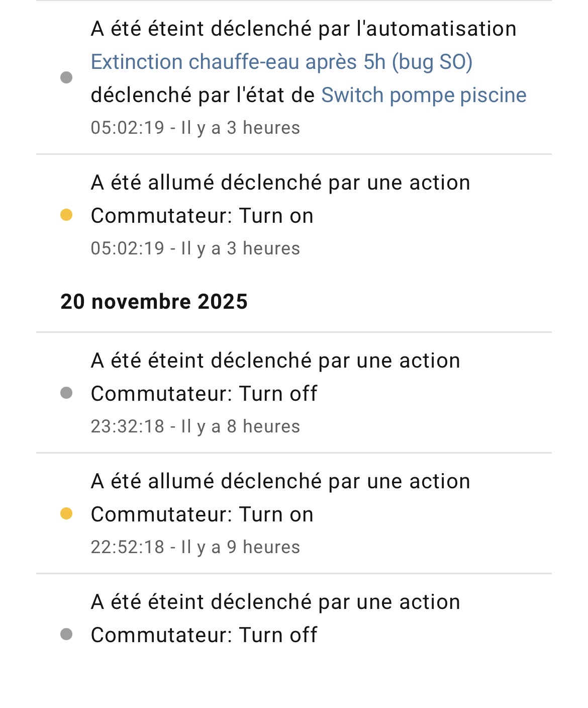Click grey status dot of the automation entry
588x708 pixels.
pos(66,77)
